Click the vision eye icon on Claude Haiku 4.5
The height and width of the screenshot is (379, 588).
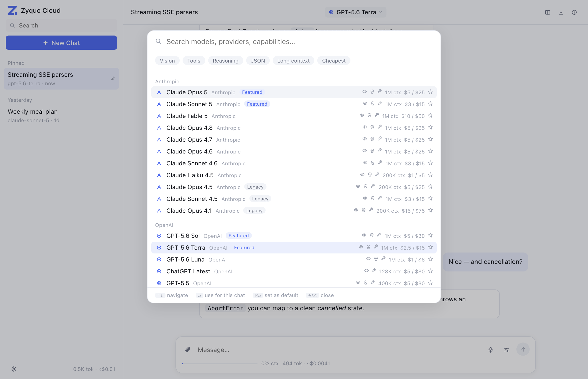[362, 175]
